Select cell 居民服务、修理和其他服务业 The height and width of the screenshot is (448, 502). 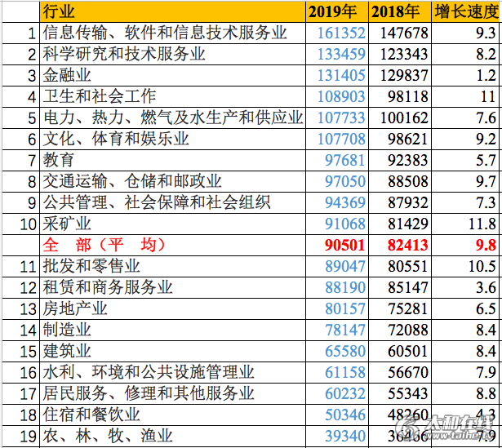(x=172, y=393)
